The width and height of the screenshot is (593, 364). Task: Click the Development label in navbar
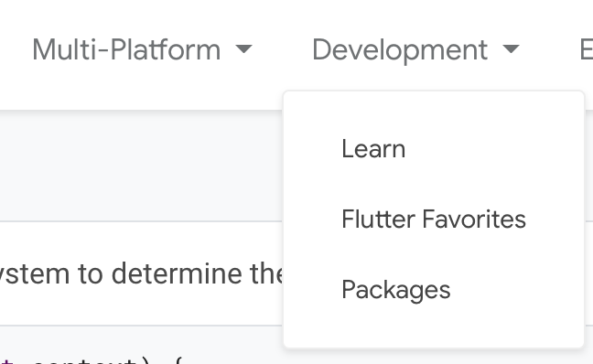point(400,49)
